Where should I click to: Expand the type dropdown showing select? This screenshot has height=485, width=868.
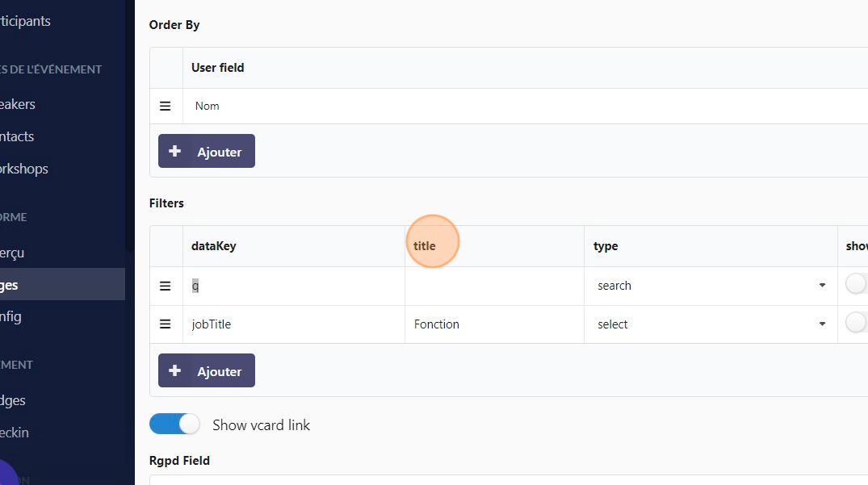tap(711, 324)
